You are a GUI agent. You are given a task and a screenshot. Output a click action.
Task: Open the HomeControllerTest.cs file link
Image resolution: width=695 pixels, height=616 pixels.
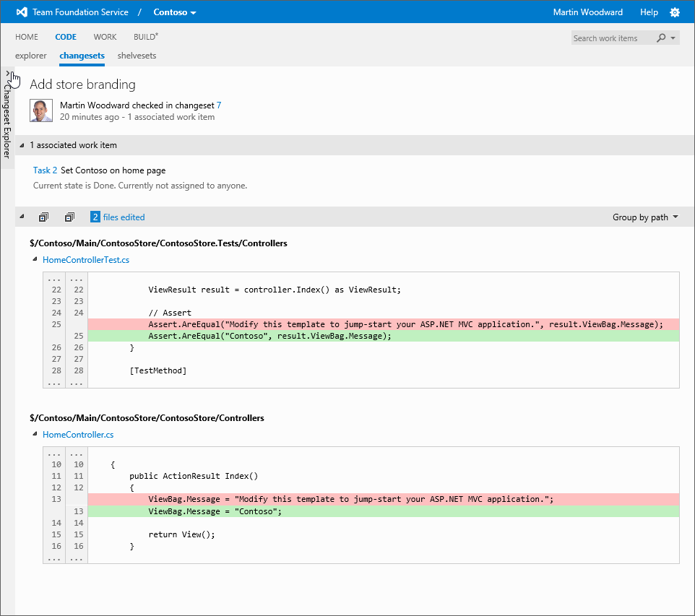click(x=86, y=260)
